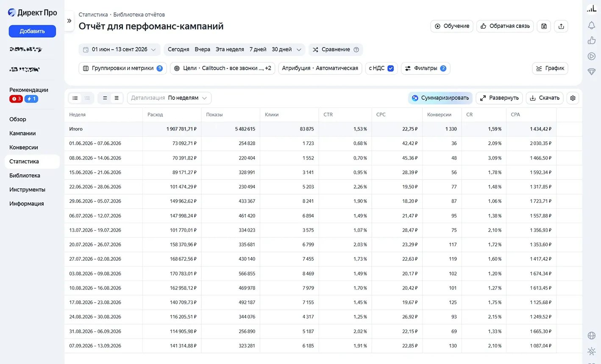Viewport: 601px width, 364px height.
Task: Open Статистика in sidebar
Action: tap(32, 161)
